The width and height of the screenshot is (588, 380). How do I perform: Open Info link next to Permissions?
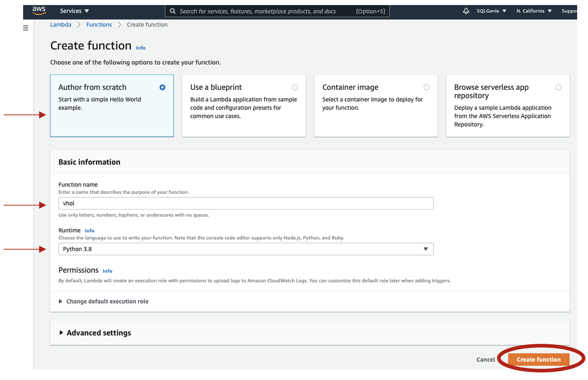(107, 271)
